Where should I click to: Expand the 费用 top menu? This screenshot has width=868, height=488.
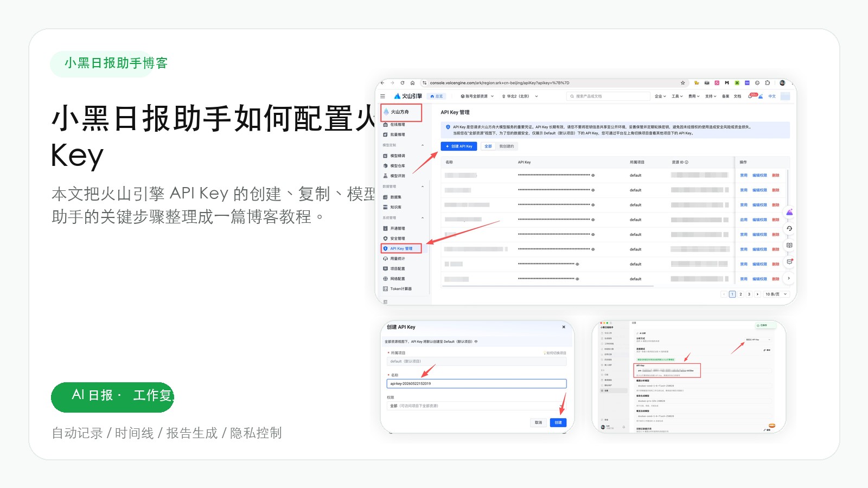pyautogui.click(x=694, y=96)
